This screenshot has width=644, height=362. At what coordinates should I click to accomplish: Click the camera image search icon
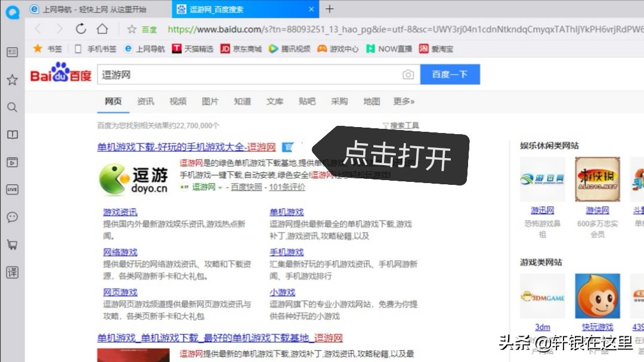tap(408, 75)
